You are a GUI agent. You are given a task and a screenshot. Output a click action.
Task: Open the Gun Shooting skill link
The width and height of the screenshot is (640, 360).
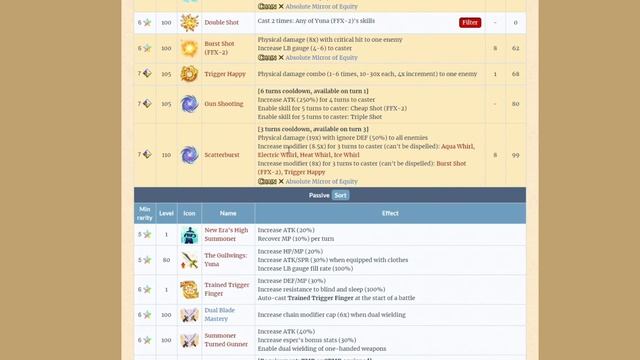(x=224, y=104)
